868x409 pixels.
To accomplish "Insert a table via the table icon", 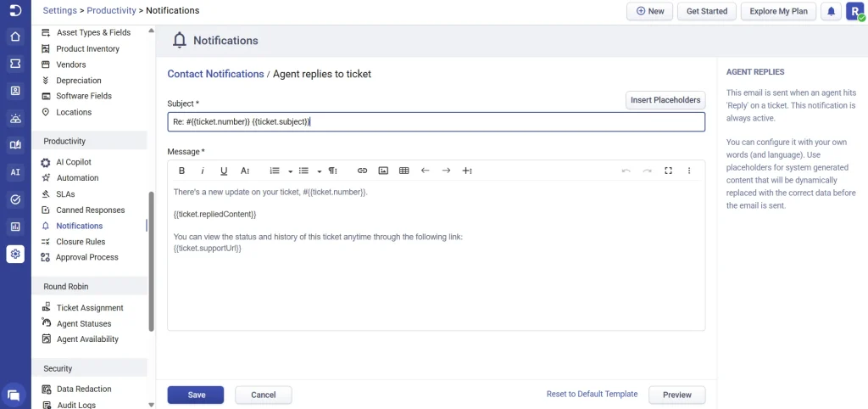I will pos(404,171).
